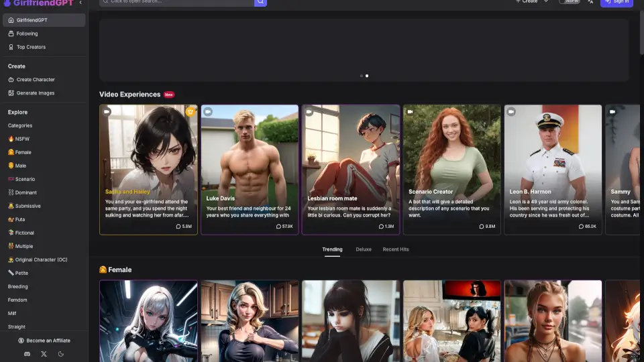Switch to the Recent Hits tab
This screenshot has width=644, height=362.
click(x=396, y=249)
